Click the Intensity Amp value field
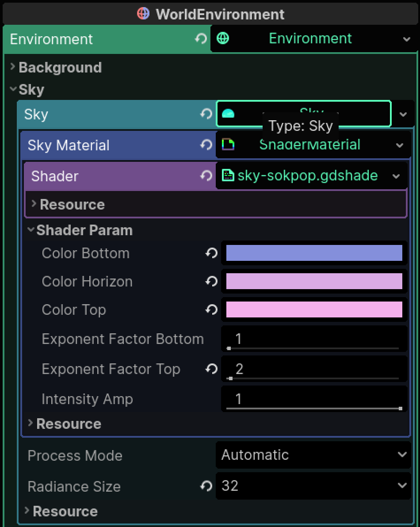The height and width of the screenshot is (527, 420). [314, 399]
